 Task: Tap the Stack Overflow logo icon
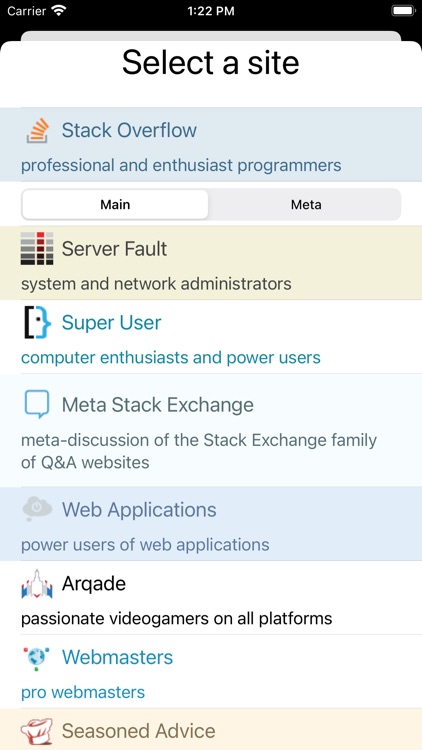(37, 131)
